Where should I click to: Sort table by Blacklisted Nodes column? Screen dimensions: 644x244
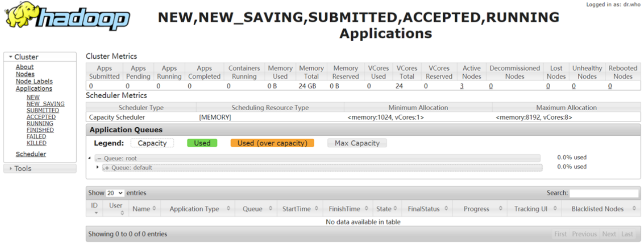point(601,209)
